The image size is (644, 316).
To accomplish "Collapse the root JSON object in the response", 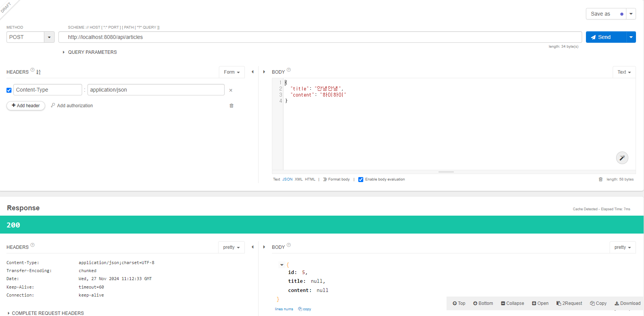I will tap(282, 265).
